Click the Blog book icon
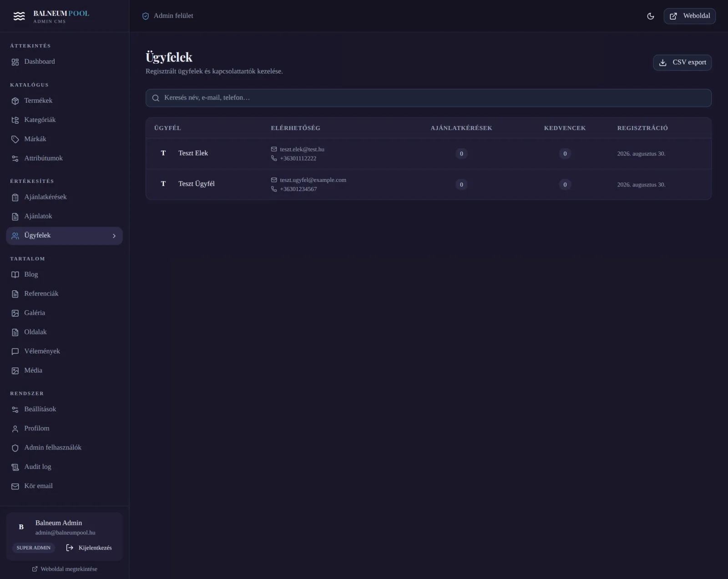This screenshot has width=728, height=579. (15, 275)
